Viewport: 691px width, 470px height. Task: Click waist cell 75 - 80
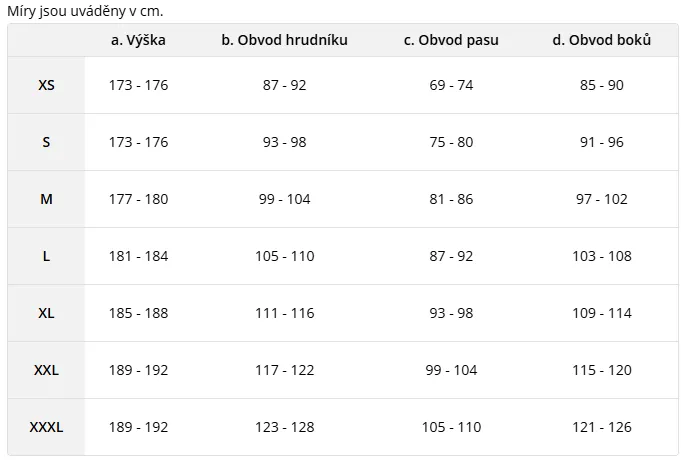[451, 143]
